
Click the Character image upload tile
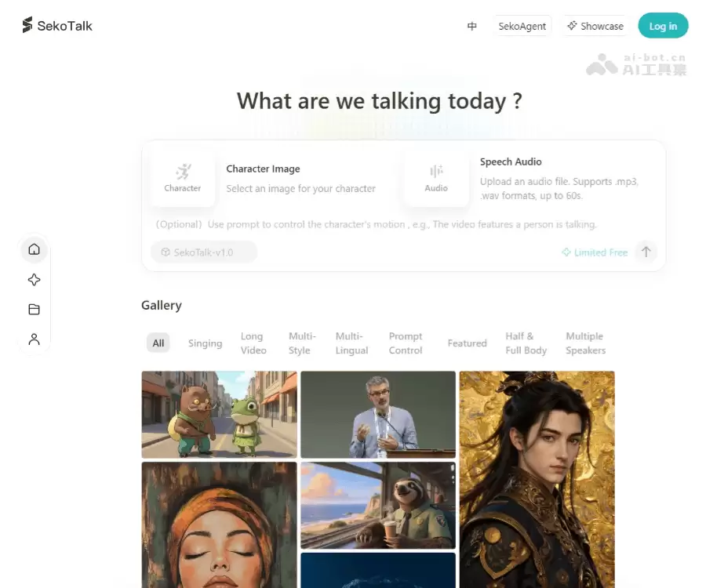click(x=182, y=179)
